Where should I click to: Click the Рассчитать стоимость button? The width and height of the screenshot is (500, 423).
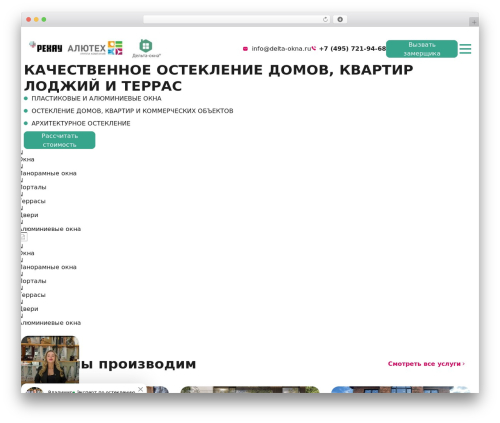click(60, 140)
